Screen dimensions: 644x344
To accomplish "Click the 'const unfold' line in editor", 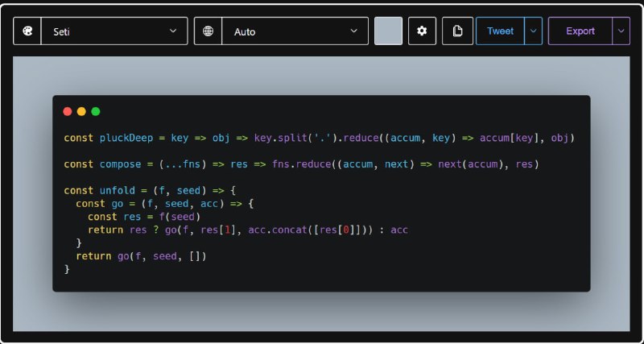I will click(148, 191).
